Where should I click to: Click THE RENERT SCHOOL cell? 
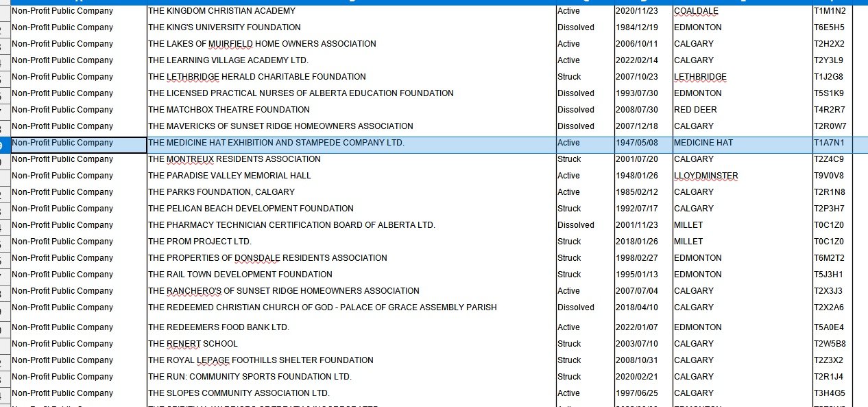coord(351,344)
